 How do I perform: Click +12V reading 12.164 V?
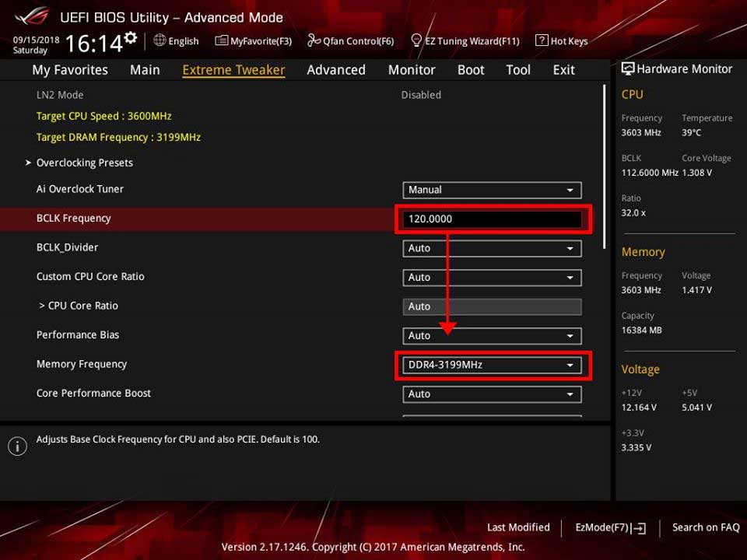(638, 408)
